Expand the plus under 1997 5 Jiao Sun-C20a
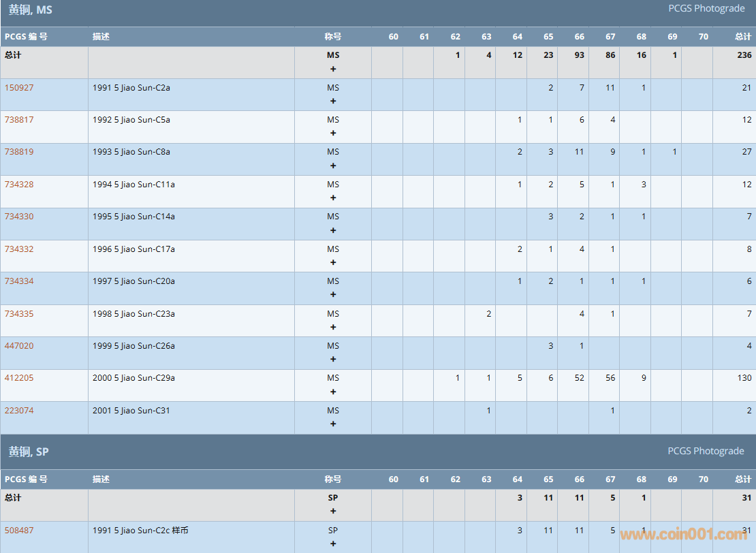The width and height of the screenshot is (756, 553). (333, 295)
